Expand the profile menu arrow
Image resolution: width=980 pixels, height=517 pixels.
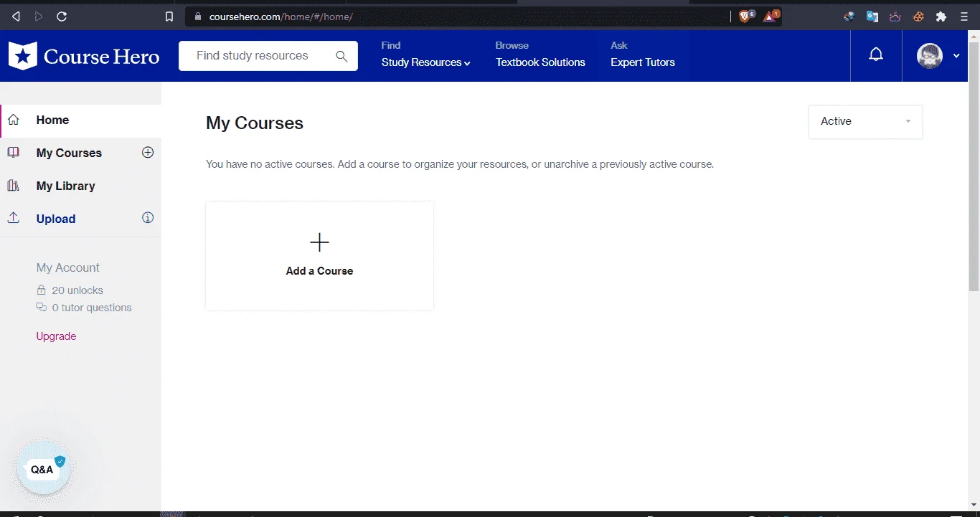click(956, 56)
